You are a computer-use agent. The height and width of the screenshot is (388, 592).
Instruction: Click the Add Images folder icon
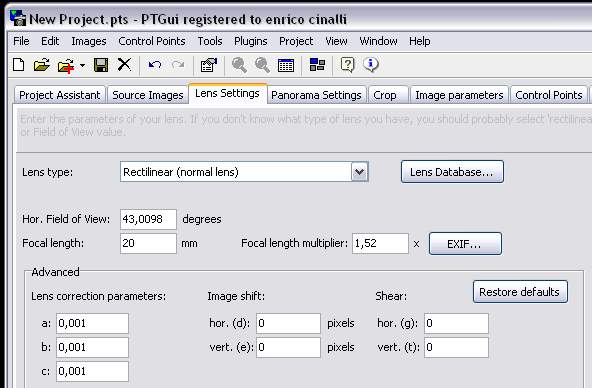(x=66, y=66)
